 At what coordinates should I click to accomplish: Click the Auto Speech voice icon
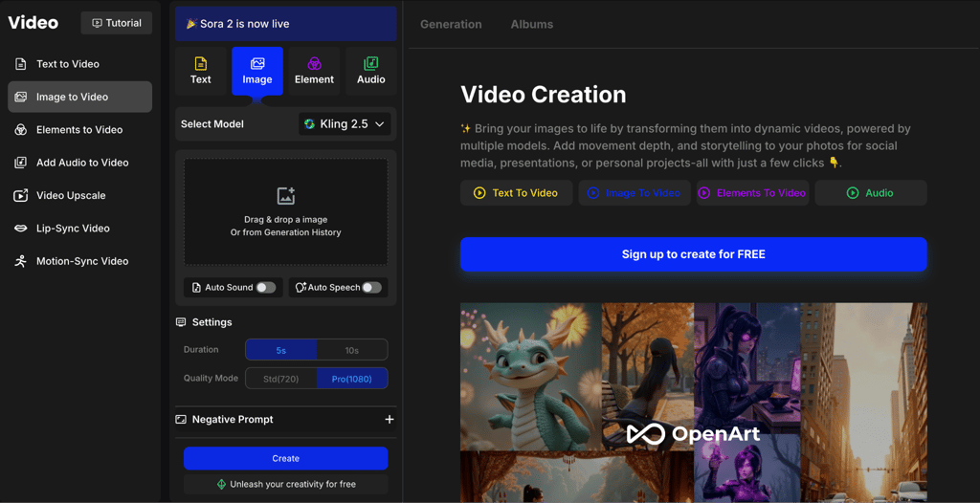tap(301, 288)
